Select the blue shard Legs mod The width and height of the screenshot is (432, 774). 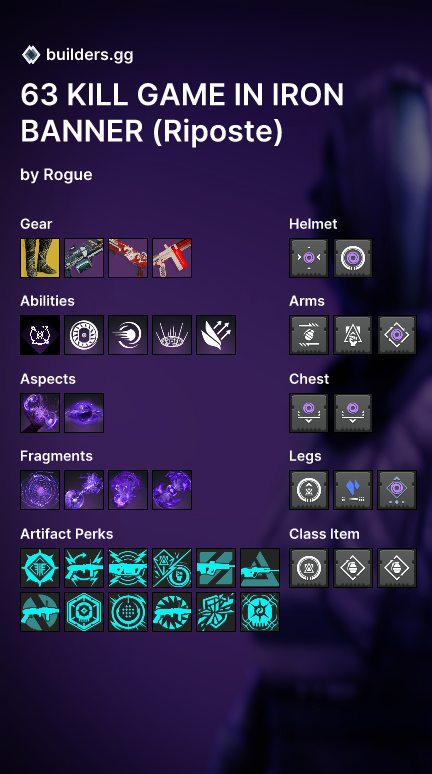click(x=353, y=490)
